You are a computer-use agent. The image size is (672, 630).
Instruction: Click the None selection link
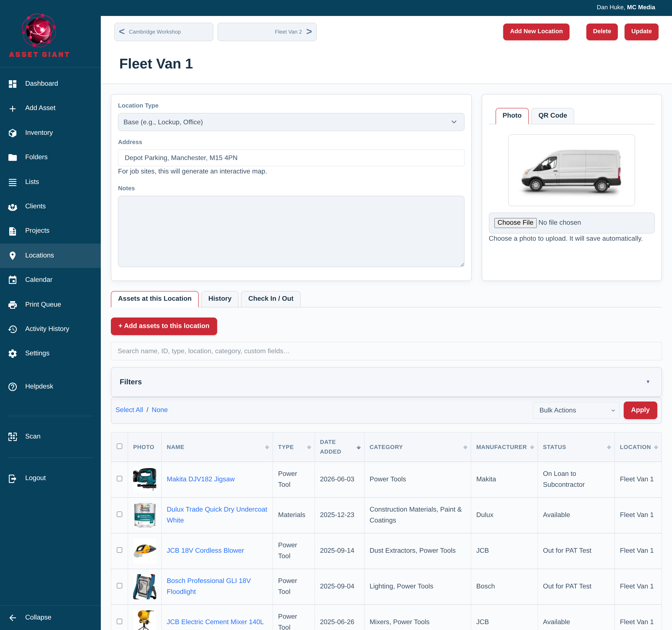[160, 410]
